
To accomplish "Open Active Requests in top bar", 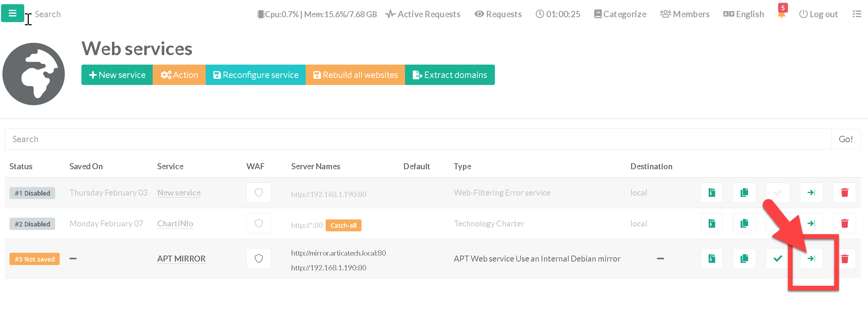I will [423, 14].
